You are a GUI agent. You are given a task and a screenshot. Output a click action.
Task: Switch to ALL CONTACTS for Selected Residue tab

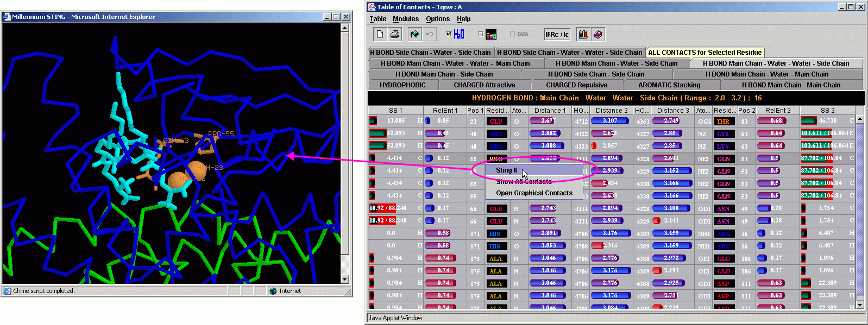tap(705, 52)
